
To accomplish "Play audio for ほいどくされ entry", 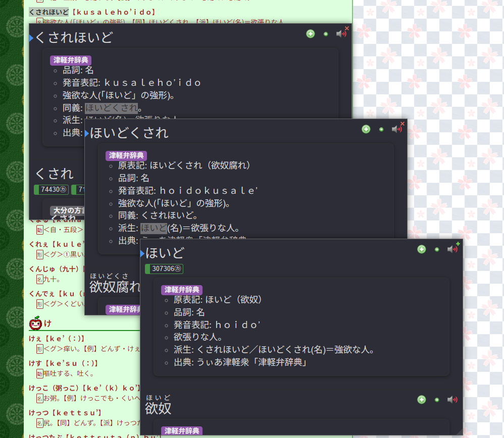I will pyautogui.click(x=396, y=129).
